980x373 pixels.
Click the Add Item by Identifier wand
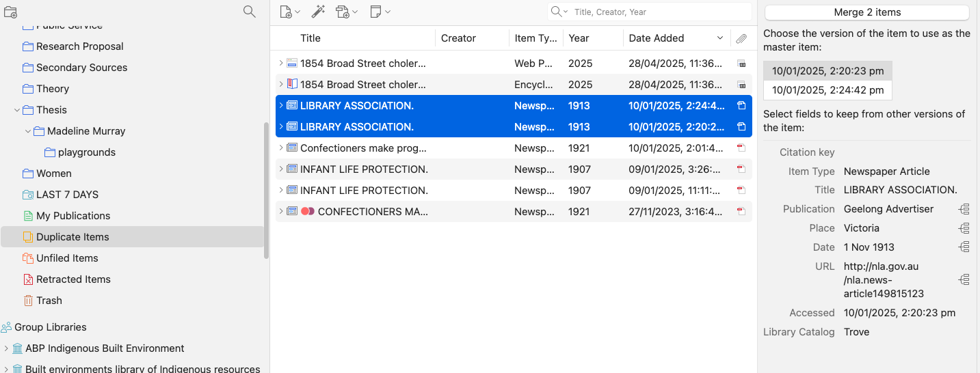point(318,12)
